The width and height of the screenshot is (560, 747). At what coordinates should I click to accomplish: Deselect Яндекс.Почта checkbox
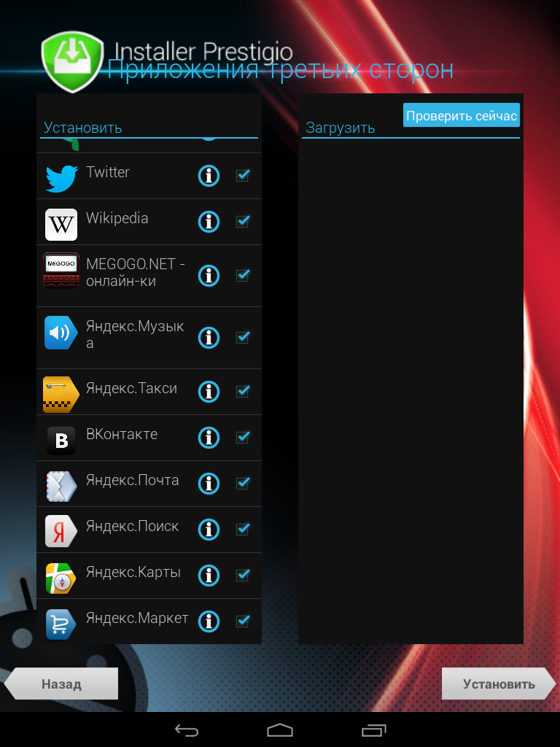pos(243,483)
